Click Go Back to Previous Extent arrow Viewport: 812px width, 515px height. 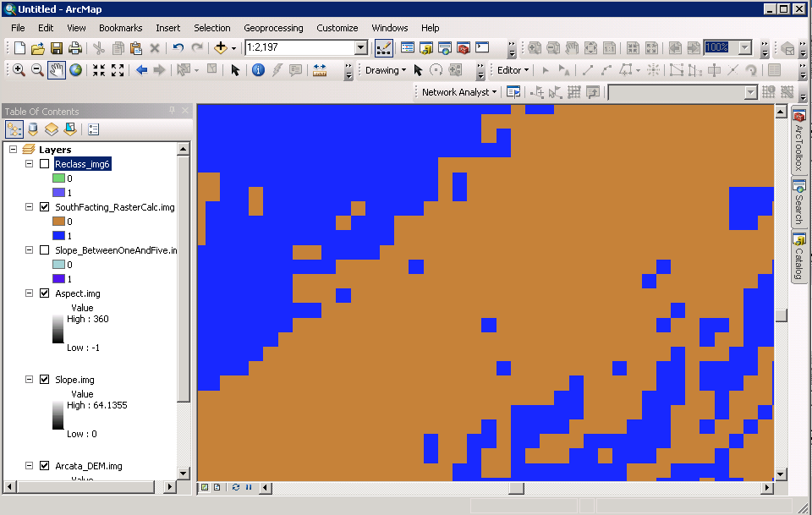click(141, 70)
